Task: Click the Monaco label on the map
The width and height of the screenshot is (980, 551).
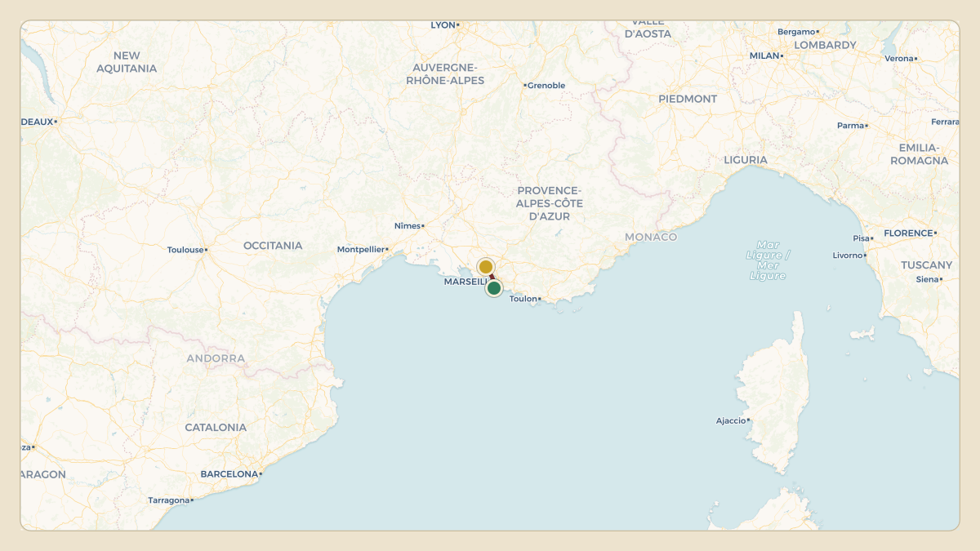Action: coord(651,237)
